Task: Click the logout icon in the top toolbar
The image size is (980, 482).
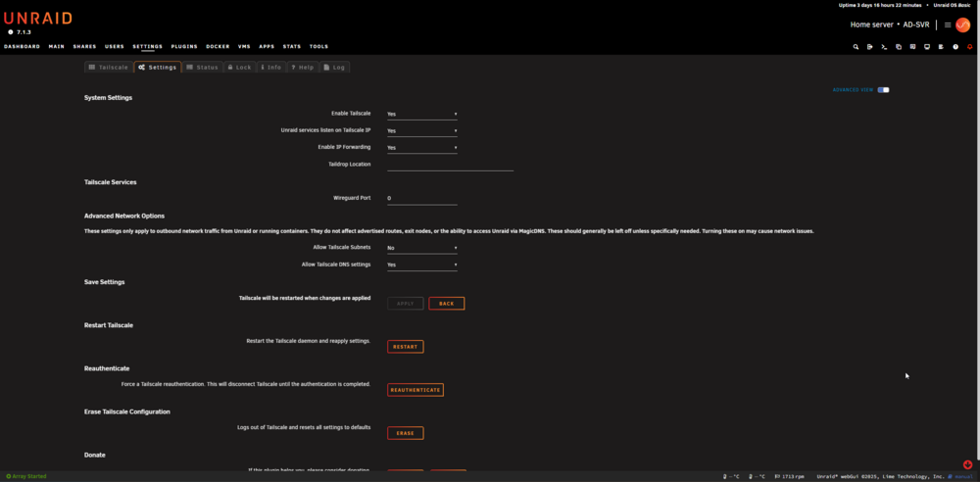Action: [x=870, y=47]
